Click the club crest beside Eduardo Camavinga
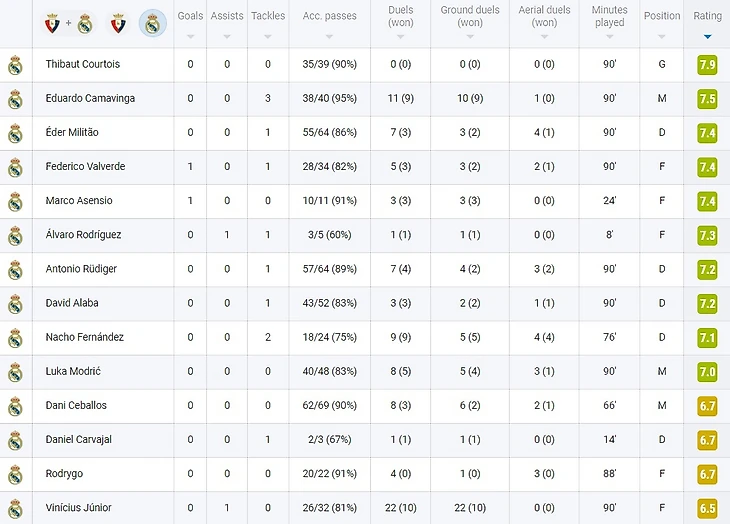 click(15, 99)
